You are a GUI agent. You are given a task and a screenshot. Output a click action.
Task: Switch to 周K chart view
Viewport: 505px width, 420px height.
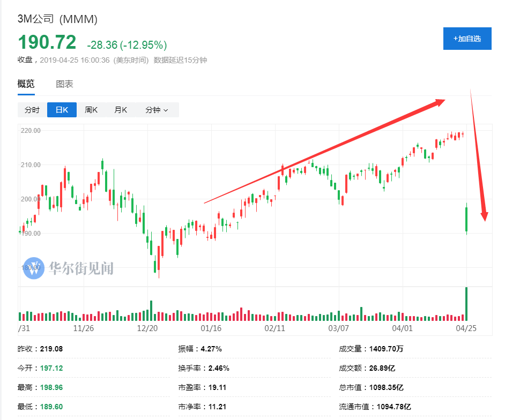[x=91, y=110]
